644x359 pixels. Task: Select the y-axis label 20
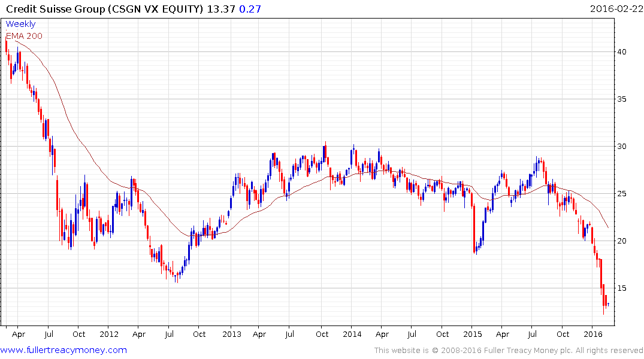[x=621, y=241]
